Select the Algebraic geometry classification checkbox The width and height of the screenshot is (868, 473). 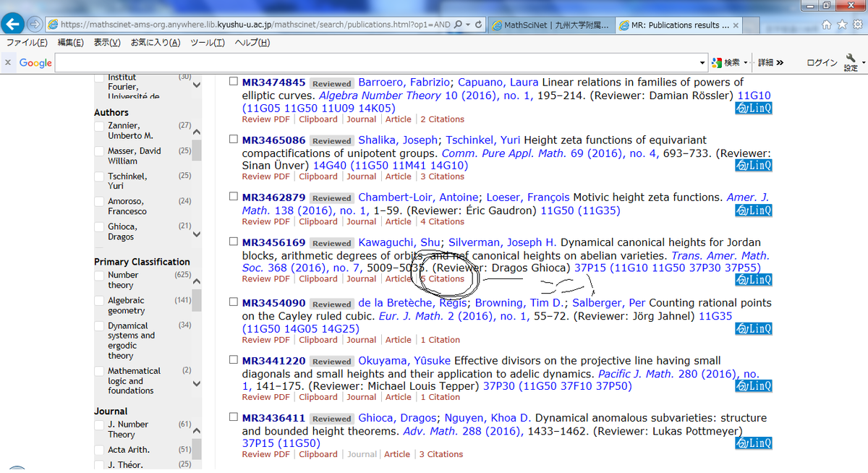point(99,302)
